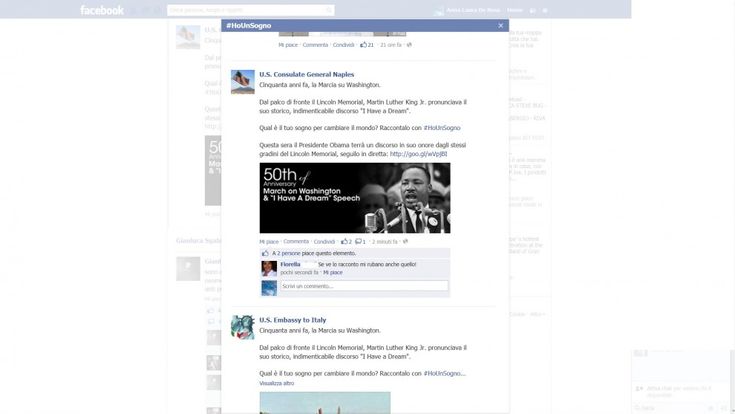The image size is (735, 414).
Task: Click the #HoUnSogno popup title text
Action: 248,26
